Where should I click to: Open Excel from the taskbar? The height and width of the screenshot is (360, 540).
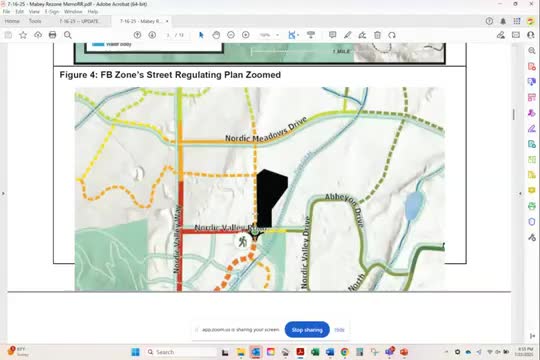[x=315, y=352]
